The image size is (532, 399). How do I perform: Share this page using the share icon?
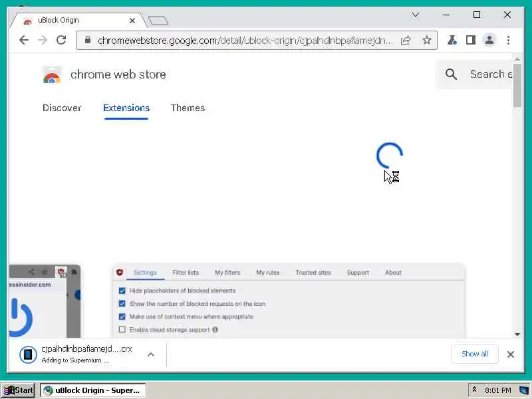(x=406, y=41)
